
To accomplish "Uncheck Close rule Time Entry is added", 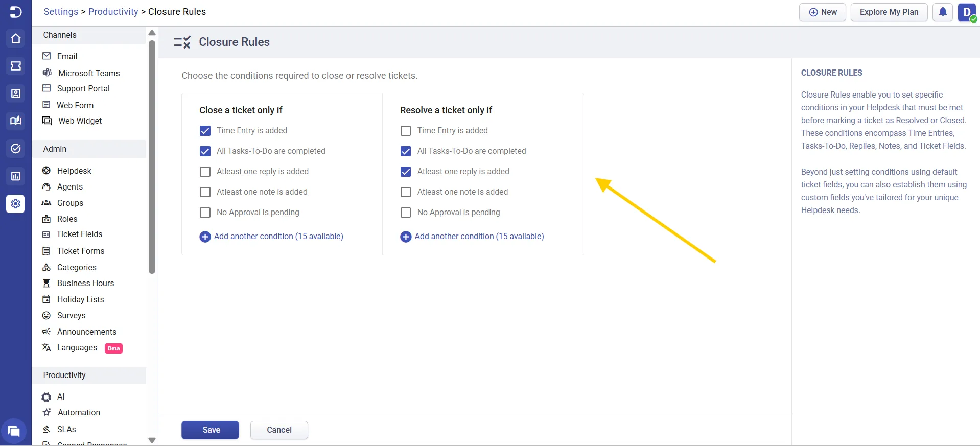I will (205, 131).
